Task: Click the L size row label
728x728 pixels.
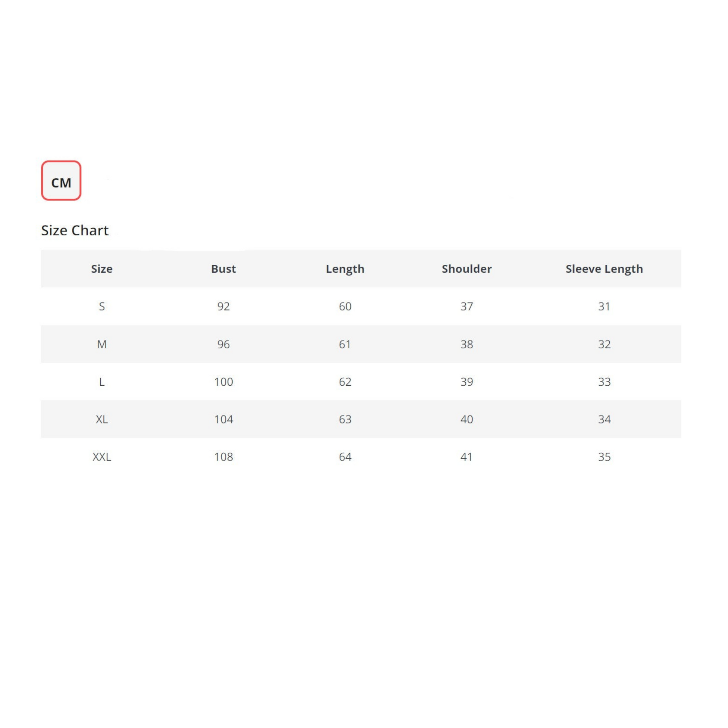Action: pyautogui.click(x=102, y=382)
